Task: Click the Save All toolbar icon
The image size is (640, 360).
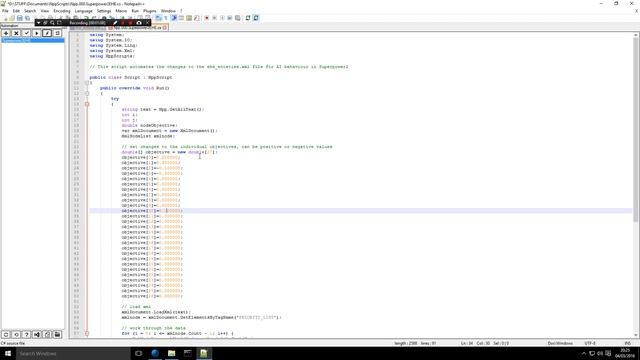Action: 27,18
